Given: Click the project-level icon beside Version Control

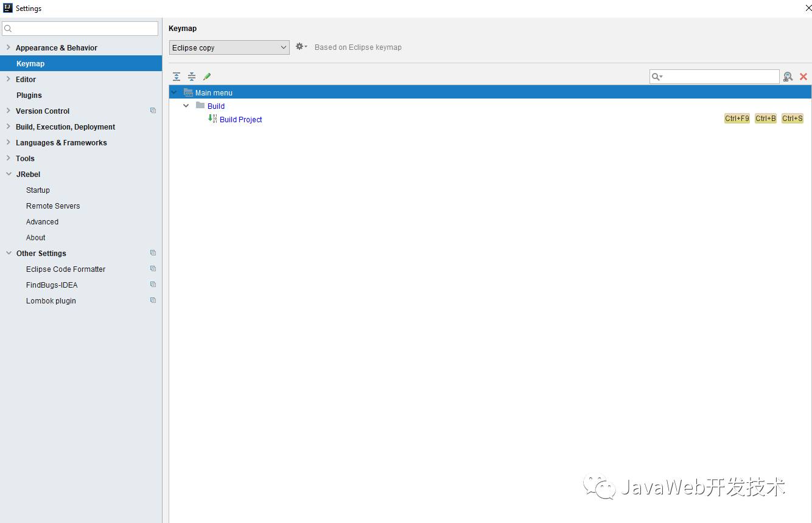Looking at the screenshot, I should 153,111.
